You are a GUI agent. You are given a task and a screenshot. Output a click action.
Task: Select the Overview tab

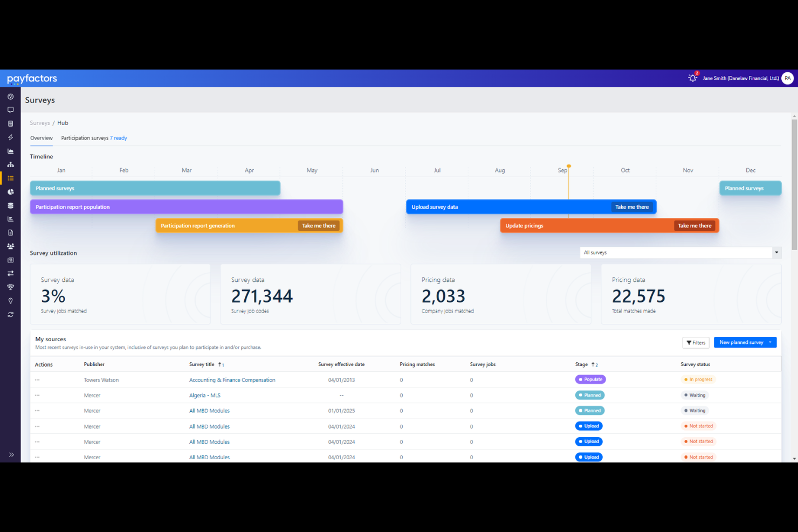tap(41, 137)
